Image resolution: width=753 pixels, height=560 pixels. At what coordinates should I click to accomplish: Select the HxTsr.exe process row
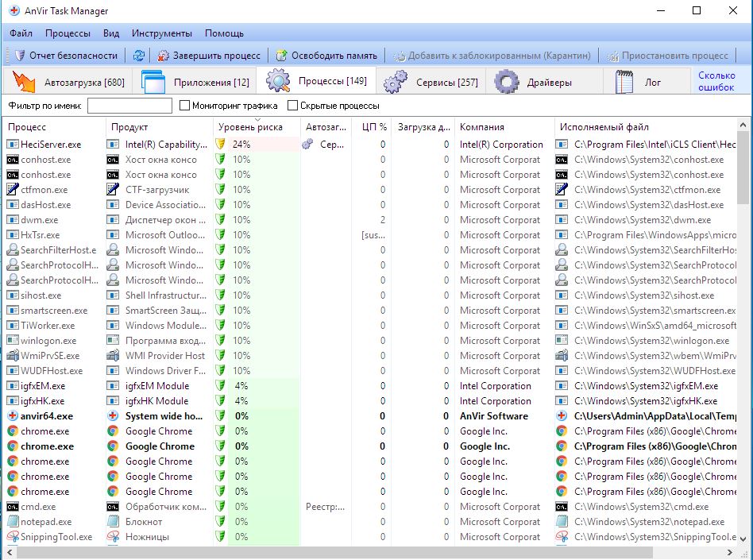370,235
